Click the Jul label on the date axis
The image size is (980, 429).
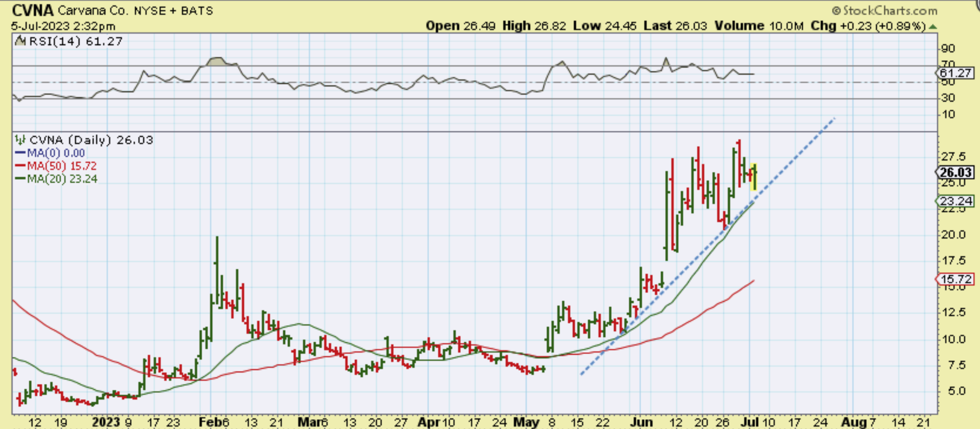750,422
